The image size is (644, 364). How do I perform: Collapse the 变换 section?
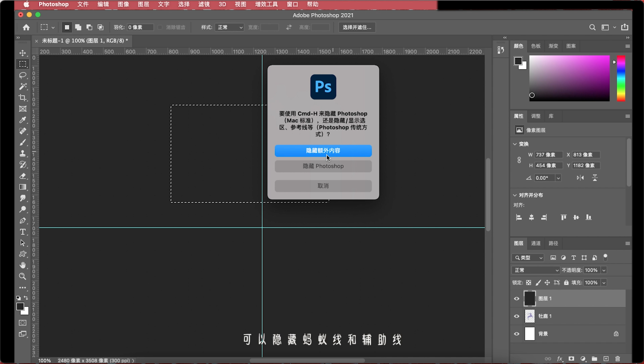point(515,144)
